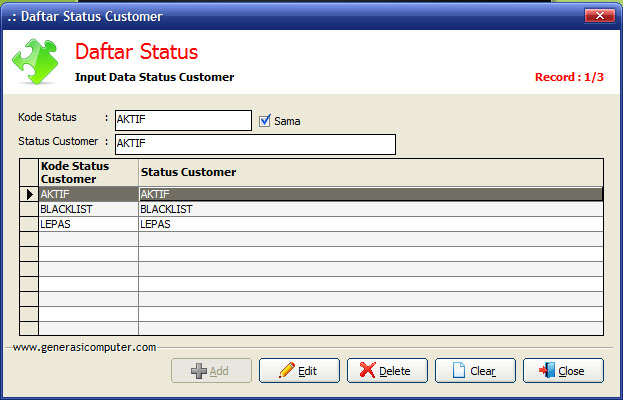Click the door icon on Close button
This screenshot has width=623, height=400.
[546, 371]
